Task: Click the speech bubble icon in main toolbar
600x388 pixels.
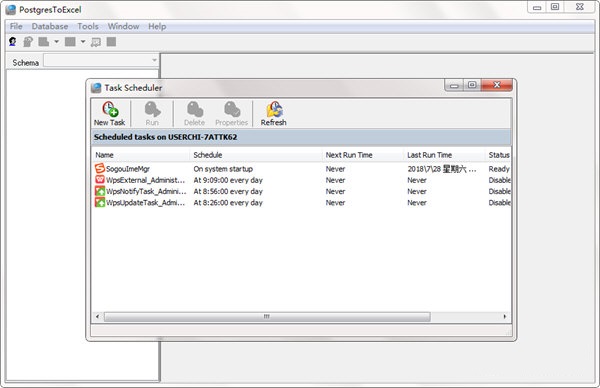Action: [96, 42]
